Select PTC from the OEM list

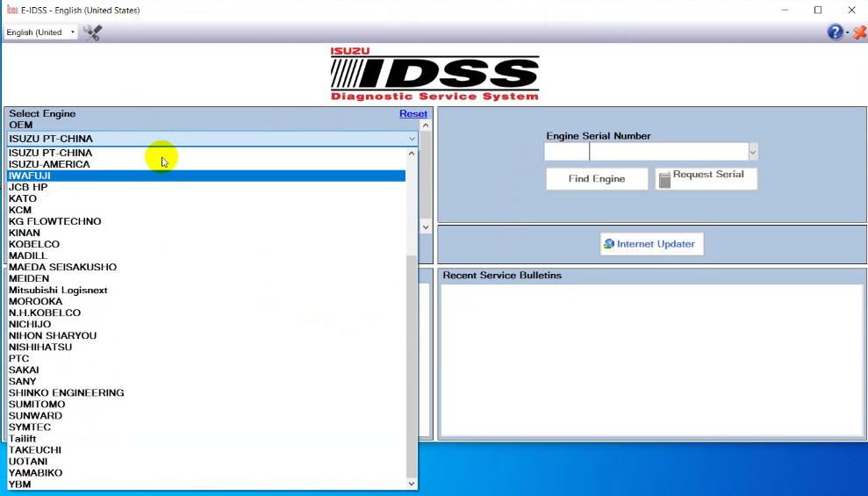206,359
